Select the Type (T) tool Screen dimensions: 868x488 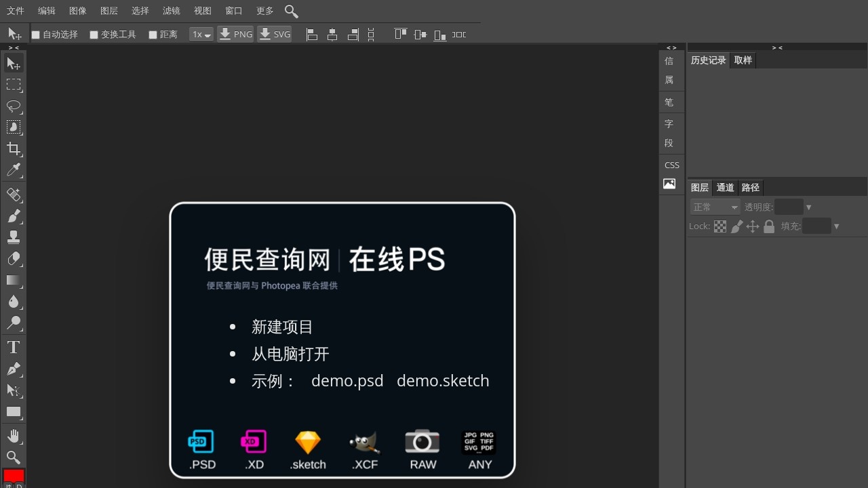(14, 348)
